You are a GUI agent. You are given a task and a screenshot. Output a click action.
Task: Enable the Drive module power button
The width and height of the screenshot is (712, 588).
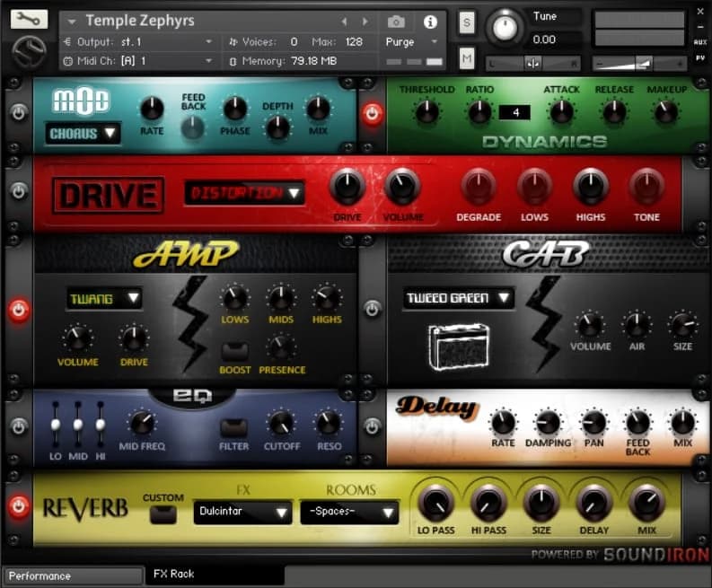click(x=18, y=191)
